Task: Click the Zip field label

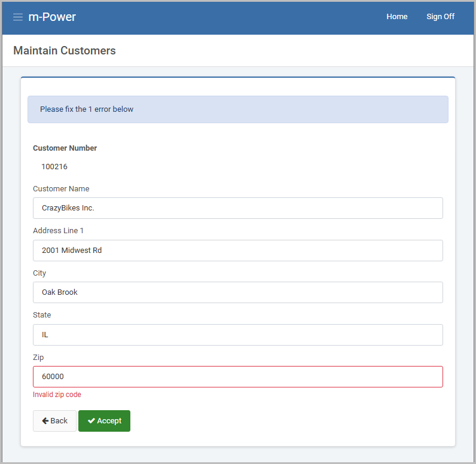Action: [38, 358]
